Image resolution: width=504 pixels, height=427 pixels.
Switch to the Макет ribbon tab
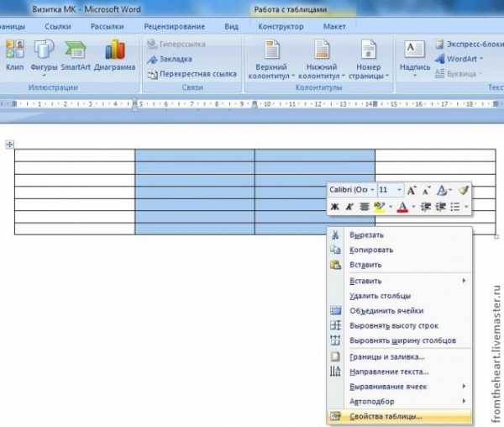[x=334, y=26]
